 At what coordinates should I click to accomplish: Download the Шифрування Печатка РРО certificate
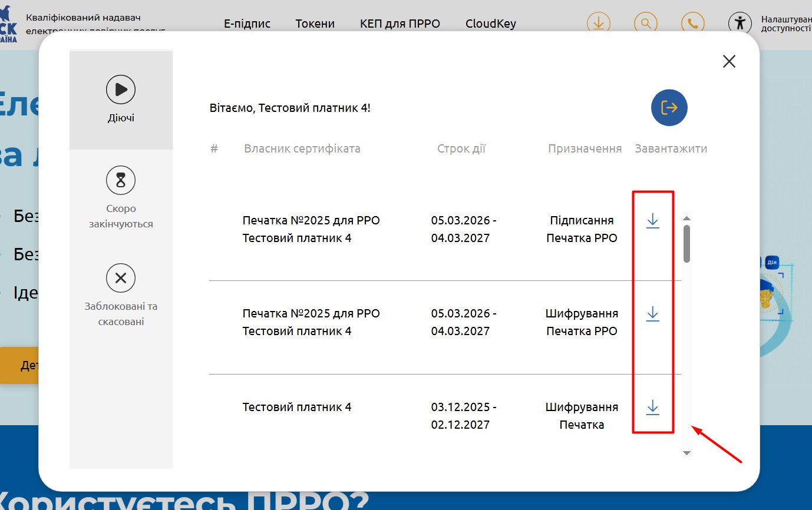pyautogui.click(x=652, y=314)
